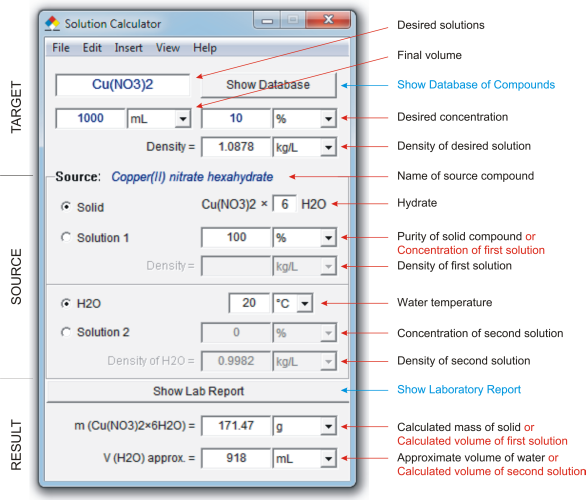Click the 'Show Database of Compounds' annotation text
The height and width of the screenshot is (500, 586).
476,85
